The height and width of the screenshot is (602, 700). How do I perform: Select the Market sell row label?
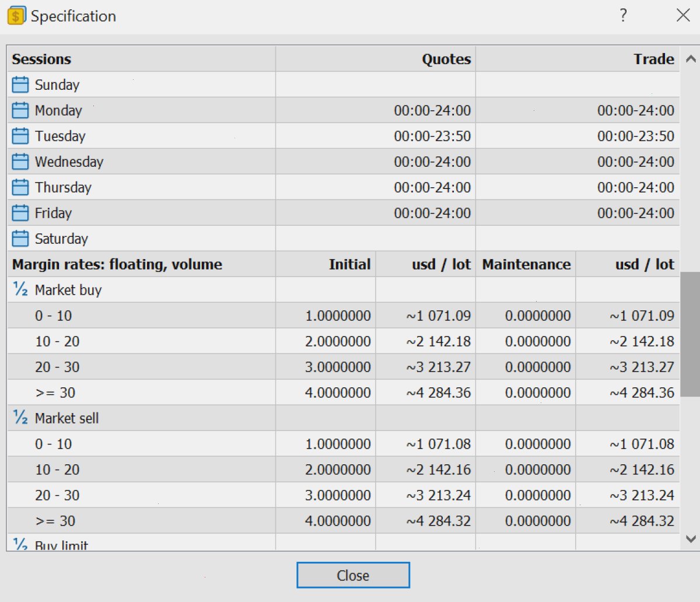click(66, 418)
